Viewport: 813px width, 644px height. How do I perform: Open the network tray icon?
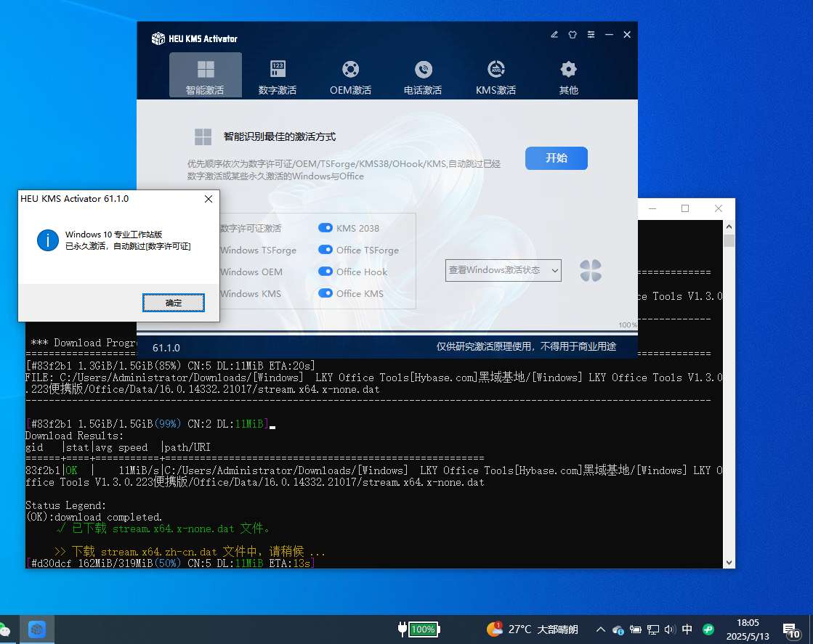click(x=653, y=629)
